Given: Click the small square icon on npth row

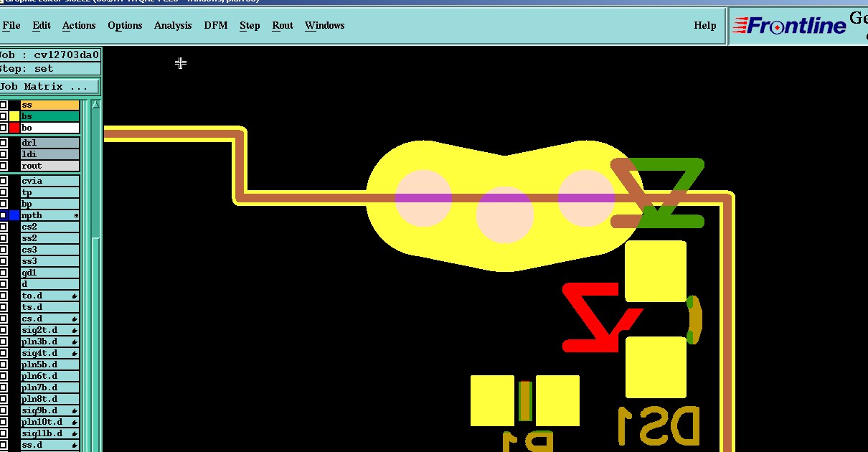Looking at the screenshot, I should pos(76,216).
